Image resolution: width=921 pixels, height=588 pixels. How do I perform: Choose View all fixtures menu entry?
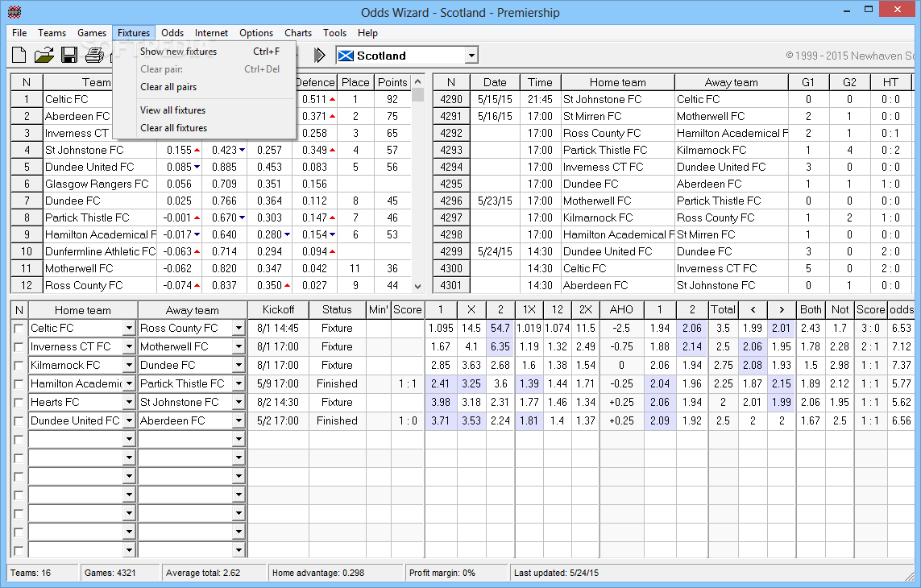pos(204,110)
